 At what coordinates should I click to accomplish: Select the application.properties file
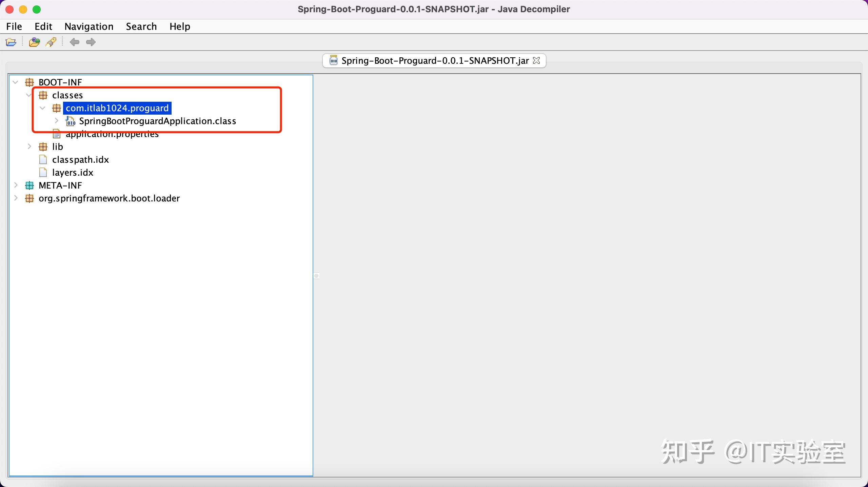click(112, 135)
